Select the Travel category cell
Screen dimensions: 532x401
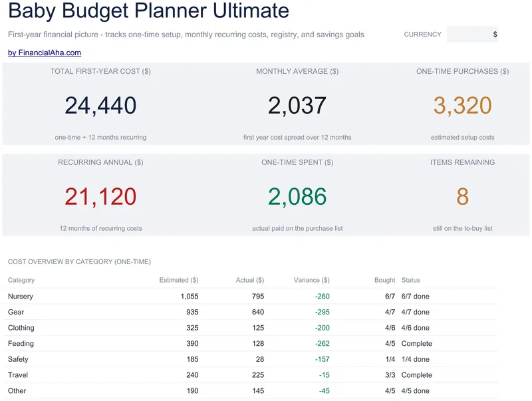click(x=18, y=375)
